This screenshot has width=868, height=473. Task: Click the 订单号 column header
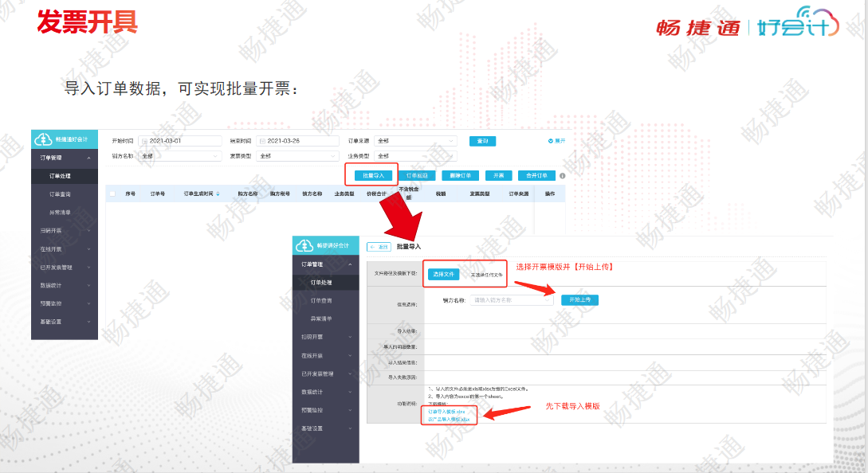(x=157, y=193)
